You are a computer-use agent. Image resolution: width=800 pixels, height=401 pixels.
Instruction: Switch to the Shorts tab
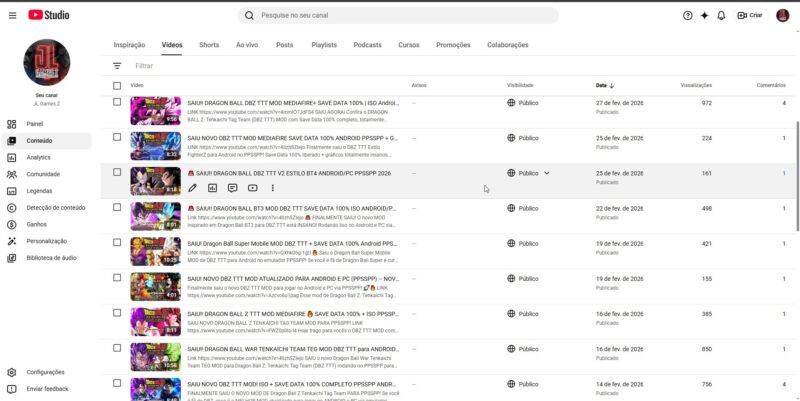209,45
